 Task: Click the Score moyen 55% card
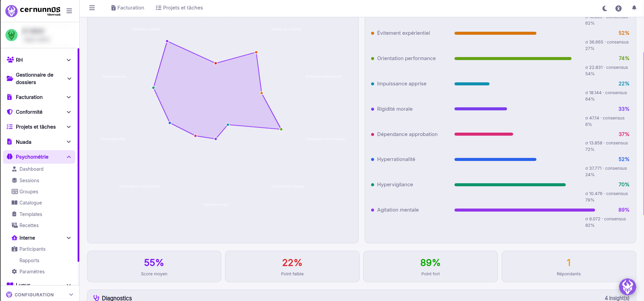click(x=154, y=266)
